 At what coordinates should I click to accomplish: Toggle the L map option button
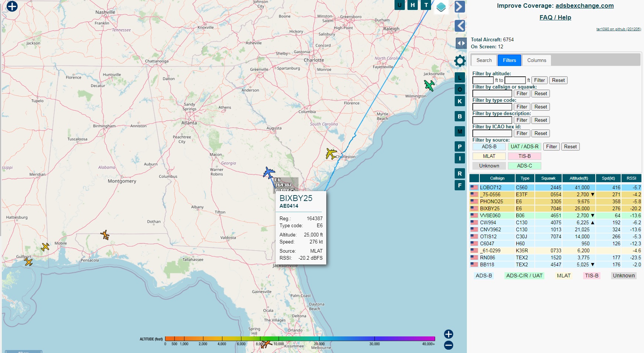tap(459, 78)
